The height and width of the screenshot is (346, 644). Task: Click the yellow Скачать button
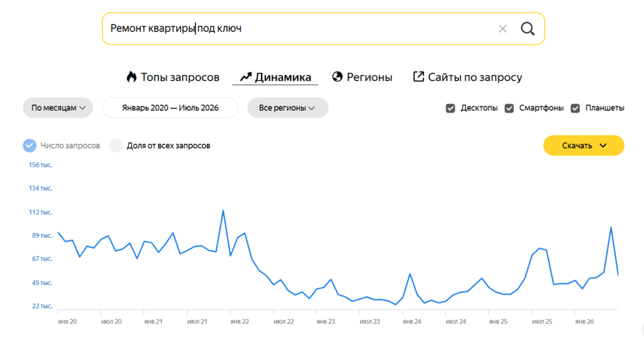(584, 145)
